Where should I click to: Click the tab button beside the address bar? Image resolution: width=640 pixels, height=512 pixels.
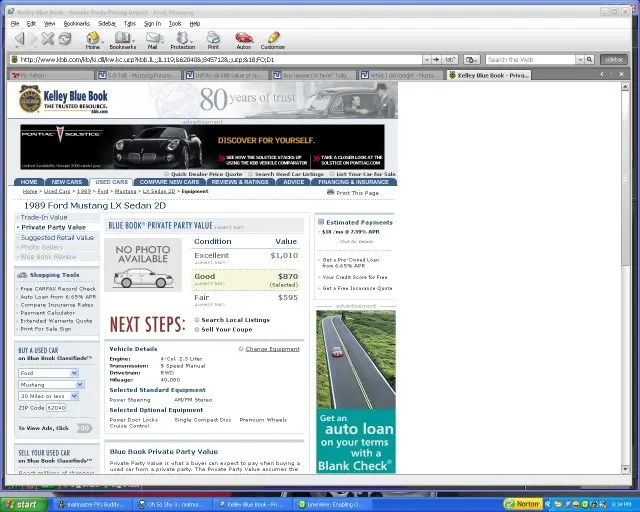449,60
